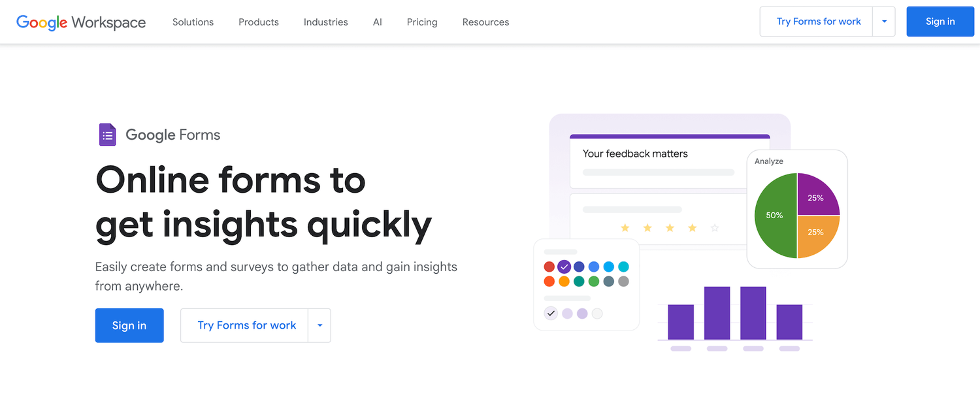This screenshot has height=407, width=980.
Task: Open the Pricing page
Action: click(422, 22)
